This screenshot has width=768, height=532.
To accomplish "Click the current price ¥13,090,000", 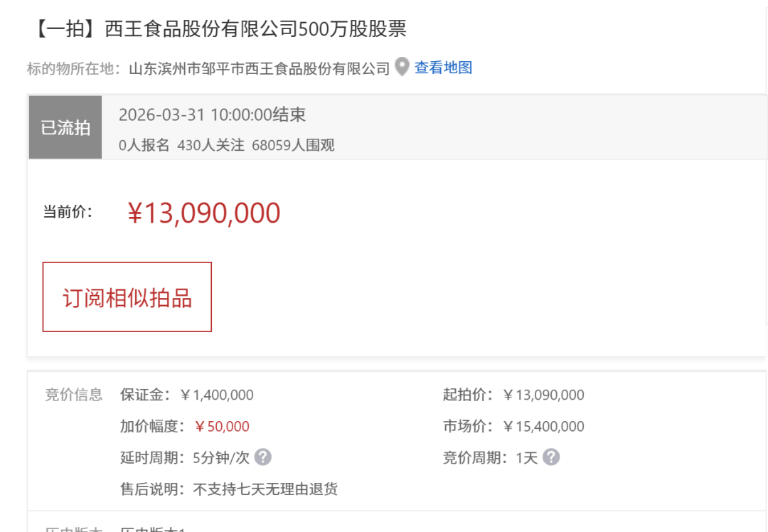I will click(204, 213).
